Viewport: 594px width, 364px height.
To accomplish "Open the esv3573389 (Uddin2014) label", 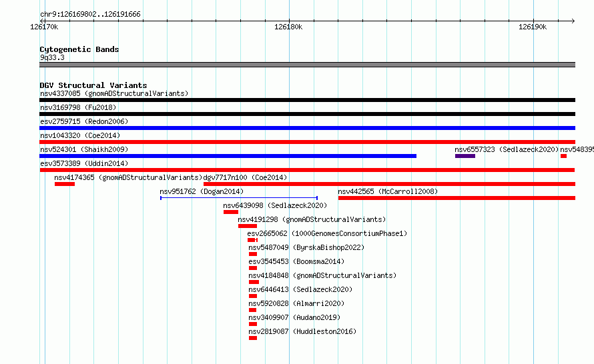I will pyautogui.click(x=84, y=163).
